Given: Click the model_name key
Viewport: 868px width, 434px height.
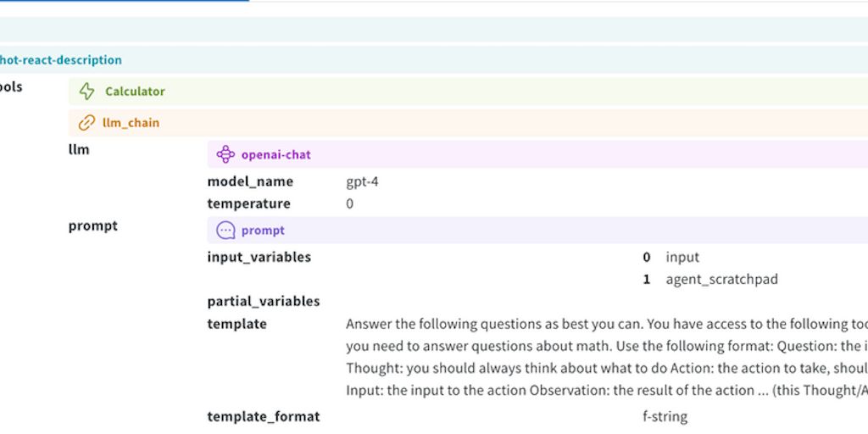Looking at the screenshot, I should [250, 181].
